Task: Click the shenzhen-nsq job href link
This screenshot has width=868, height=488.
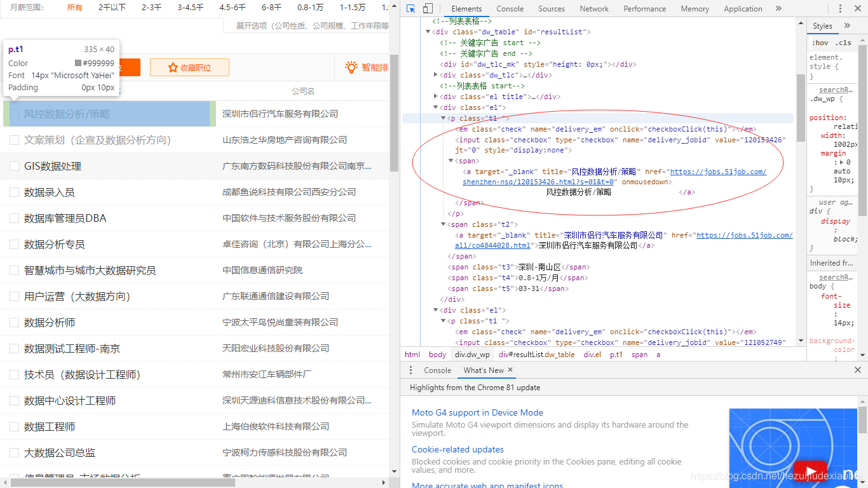Action: [x=614, y=177]
